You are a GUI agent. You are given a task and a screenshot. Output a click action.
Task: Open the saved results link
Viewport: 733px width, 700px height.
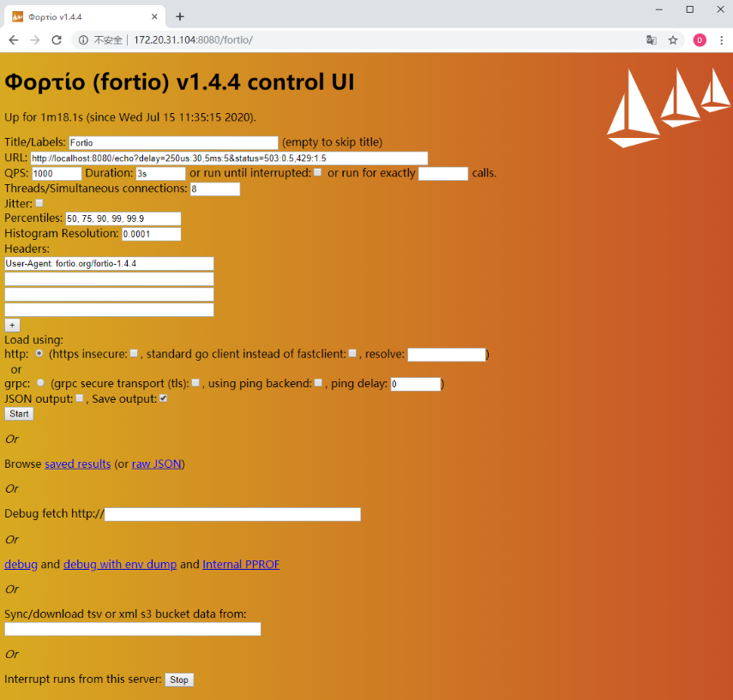point(78,464)
